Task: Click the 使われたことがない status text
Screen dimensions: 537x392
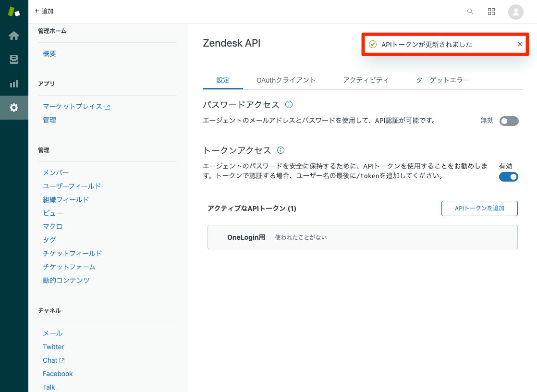Action: pyautogui.click(x=301, y=237)
